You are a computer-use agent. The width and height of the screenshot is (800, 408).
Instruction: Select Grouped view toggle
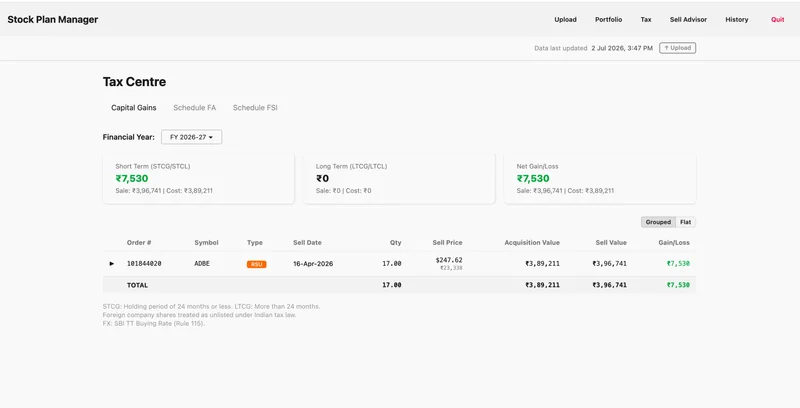[658, 222]
